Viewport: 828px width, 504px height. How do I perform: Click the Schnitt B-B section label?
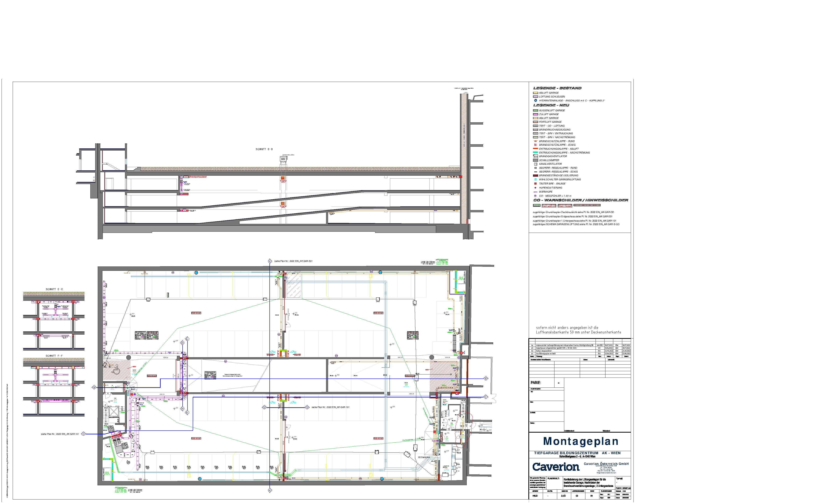coord(264,149)
